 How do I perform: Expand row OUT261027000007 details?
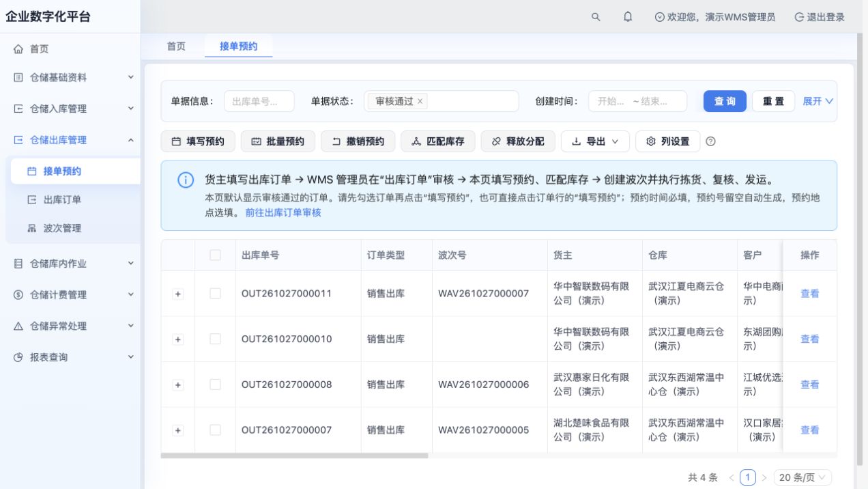[x=178, y=430]
